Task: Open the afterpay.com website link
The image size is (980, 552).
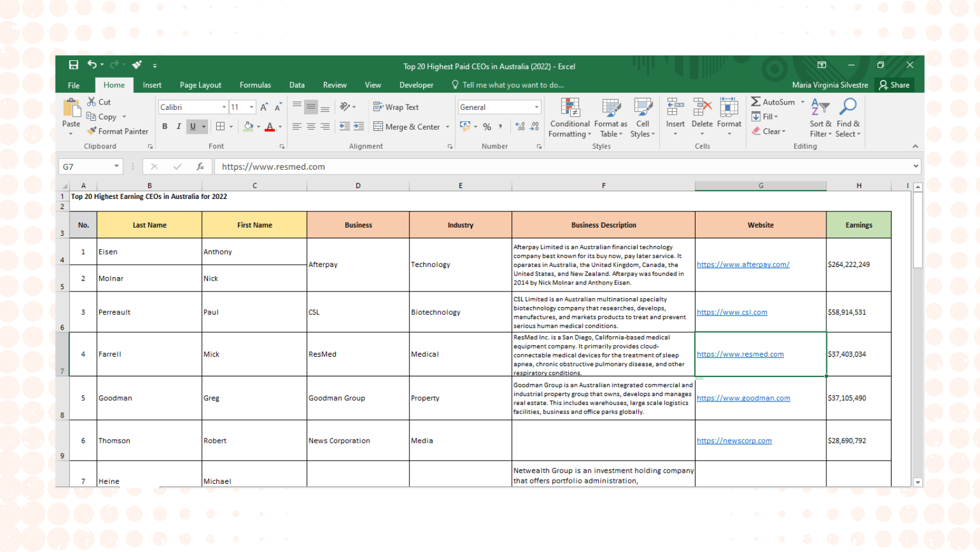Action: point(743,265)
